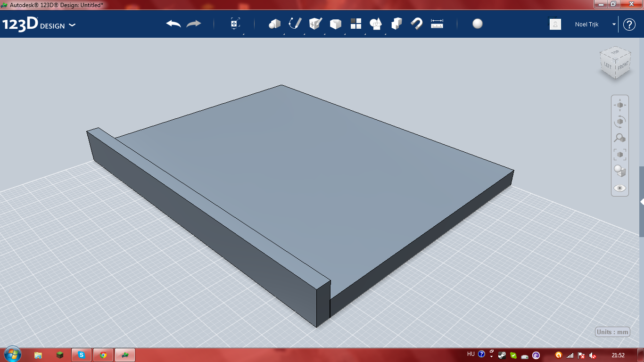Select the Measure ruler tool
The height and width of the screenshot is (362, 644).
point(438,24)
